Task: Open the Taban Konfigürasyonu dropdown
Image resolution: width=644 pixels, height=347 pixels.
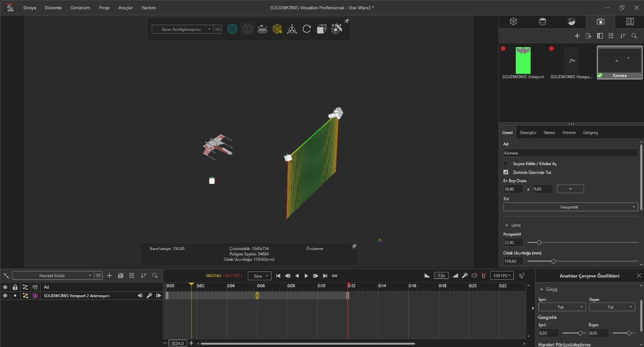Action: [182, 29]
